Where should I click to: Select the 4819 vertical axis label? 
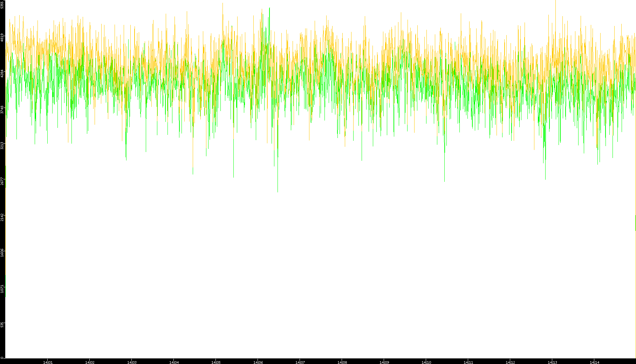pos(2,38)
